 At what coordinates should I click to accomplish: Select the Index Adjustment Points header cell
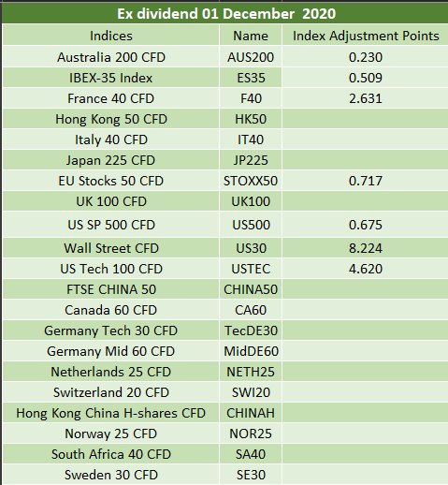tap(366, 36)
